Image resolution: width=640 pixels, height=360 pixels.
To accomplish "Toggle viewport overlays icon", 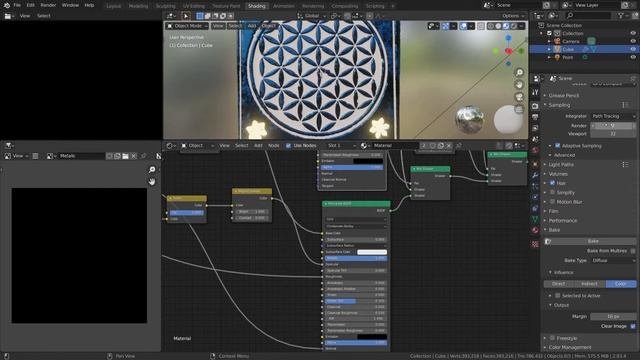I will (x=463, y=26).
